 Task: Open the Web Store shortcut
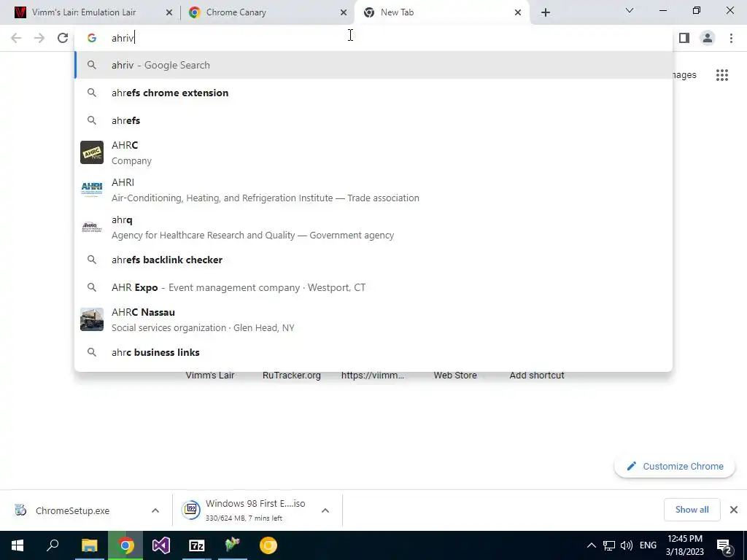pos(455,376)
